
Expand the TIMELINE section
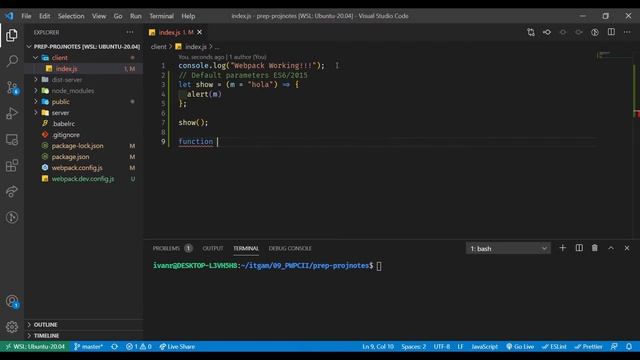pos(83,336)
